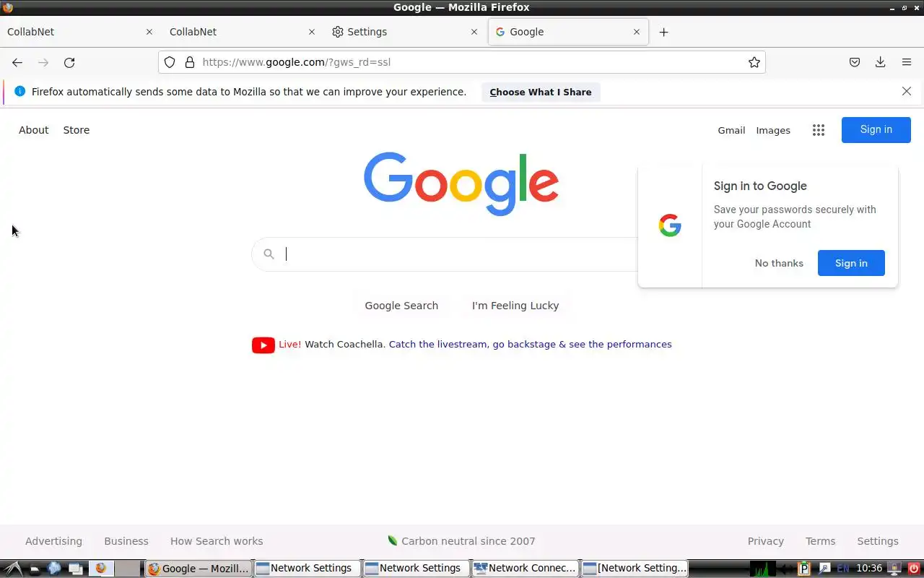Click the blue Sign in button at top right
Image resolution: width=924 pixels, height=578 pixels.
[x=876, y=129]
